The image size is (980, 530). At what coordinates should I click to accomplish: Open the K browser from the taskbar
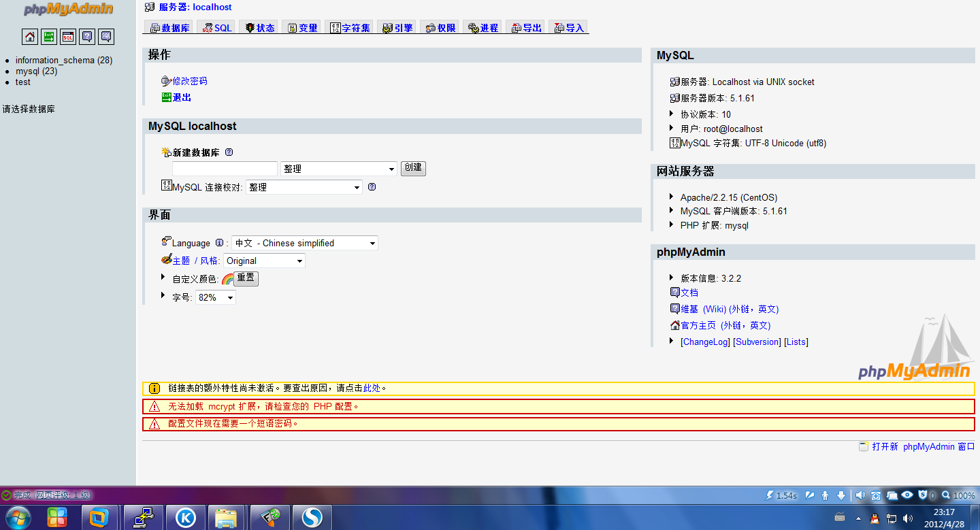point(185,517)
